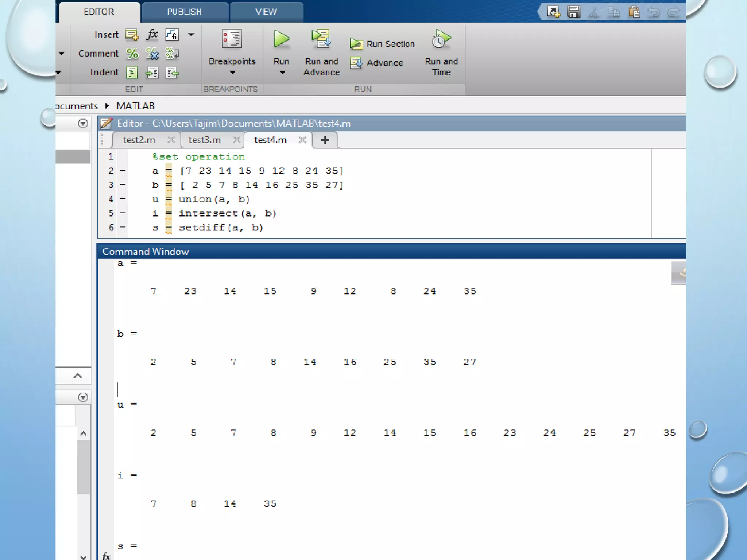Click the Comment percent icon
The image size is (747, 560).
[x=132, y=54]
